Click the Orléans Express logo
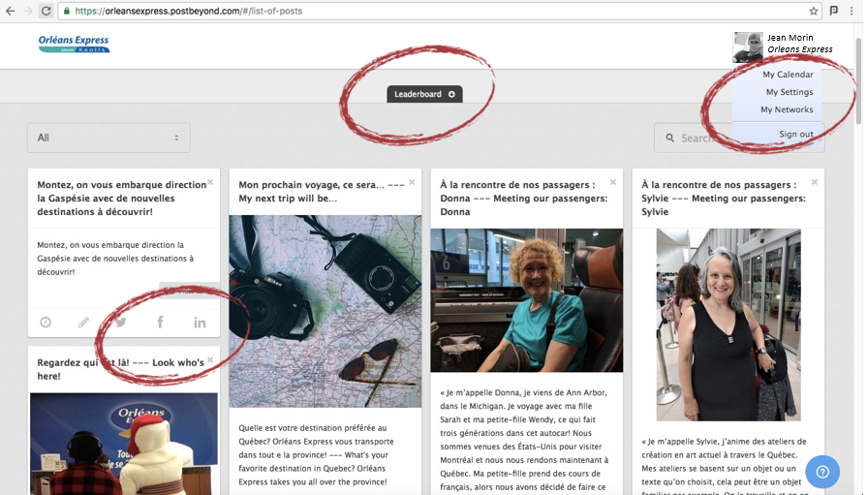 pos(74,45)
